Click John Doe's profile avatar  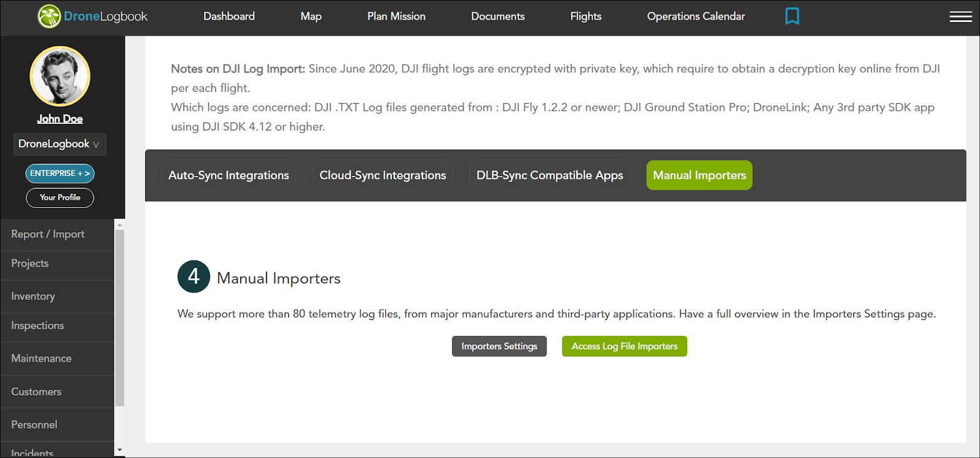click(x=60, y=76)
